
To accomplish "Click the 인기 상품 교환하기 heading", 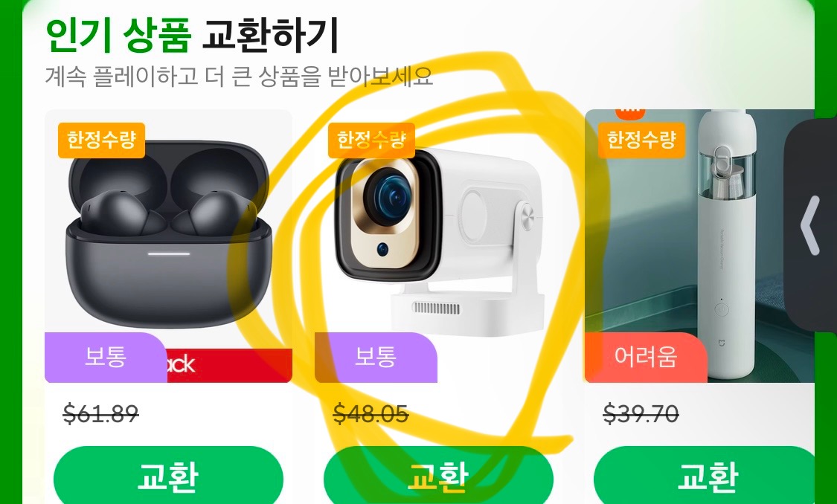I will pos(192,35).
